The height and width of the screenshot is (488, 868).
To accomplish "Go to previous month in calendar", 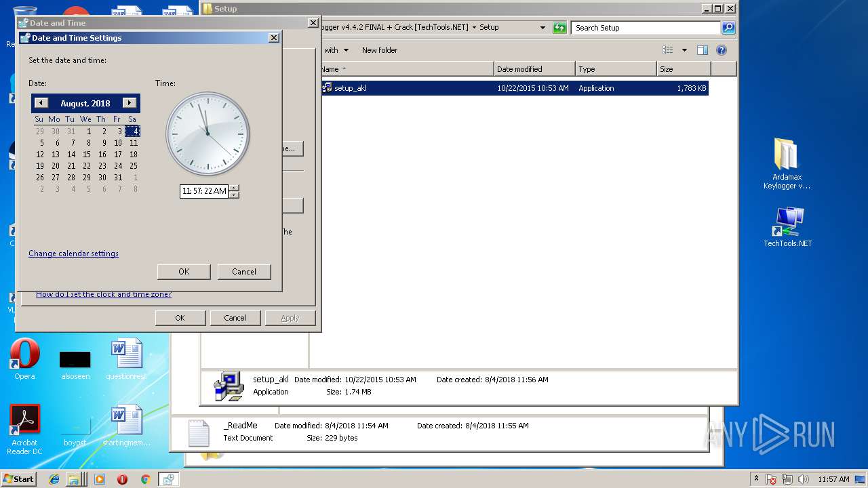I will [x=41, y=103].
